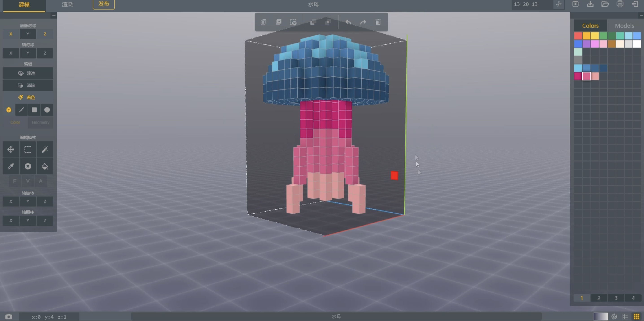
Task: Switch to the 渲染 tab
Action: [67, 4]
